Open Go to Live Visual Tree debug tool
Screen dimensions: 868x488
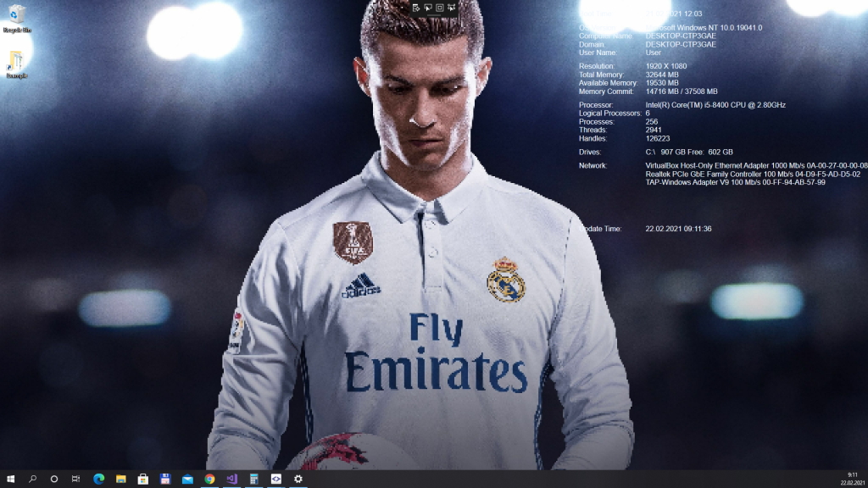416,8
